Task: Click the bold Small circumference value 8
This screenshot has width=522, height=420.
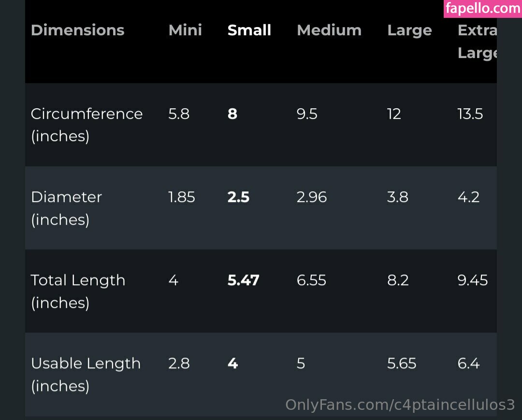Action: tap(232, 114)
